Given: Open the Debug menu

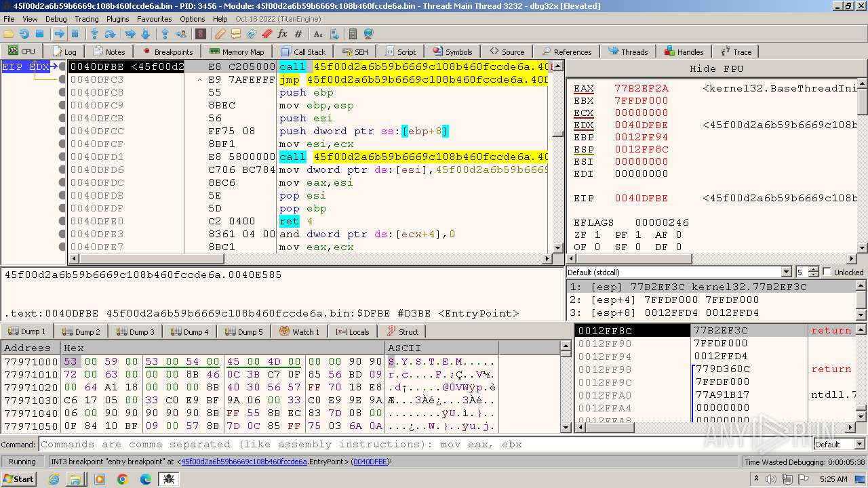Looking at the screenshot, I should [56, 19].
